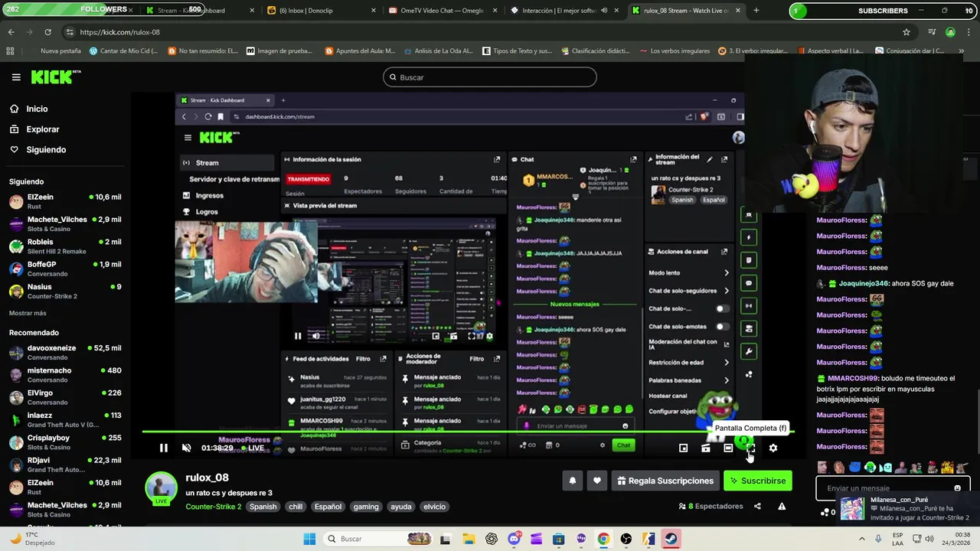
Task: Open the Chrome media controls icon
Action: 932,32
